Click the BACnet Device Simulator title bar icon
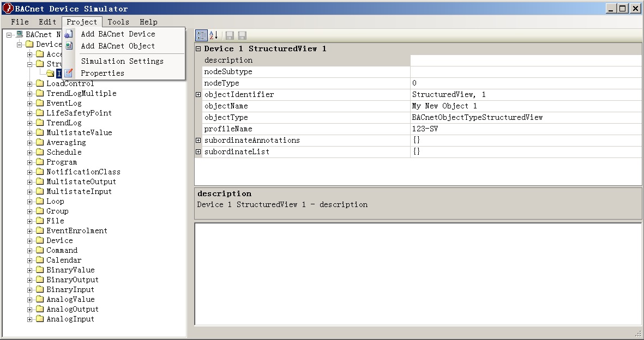Image resolution: width=644 pixels, height=340 pixels. 7,8
